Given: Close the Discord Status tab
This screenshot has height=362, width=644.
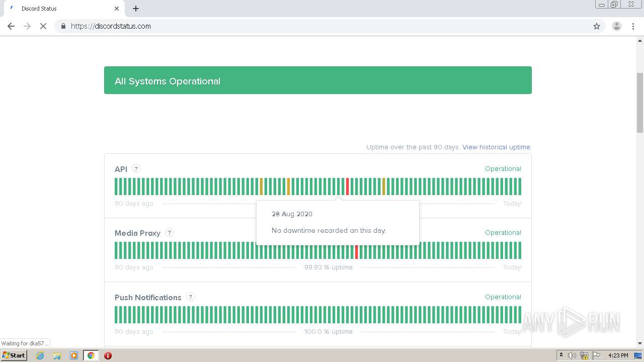Looking at the screenshot, I should click(117, 9).
